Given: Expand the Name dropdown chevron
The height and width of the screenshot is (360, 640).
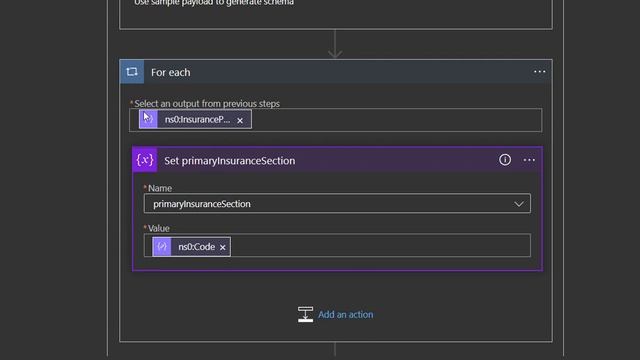Looking at the screenshot, I should 519,204.
